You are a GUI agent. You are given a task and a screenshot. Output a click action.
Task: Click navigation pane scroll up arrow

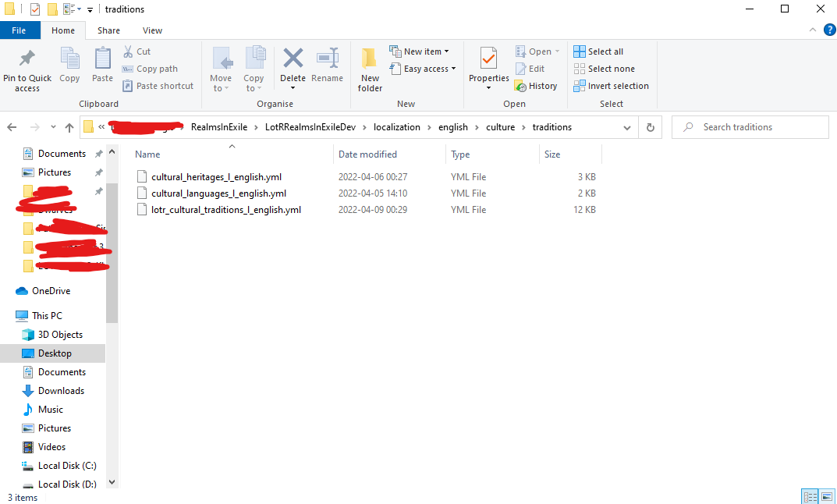[x=112, y=151]
